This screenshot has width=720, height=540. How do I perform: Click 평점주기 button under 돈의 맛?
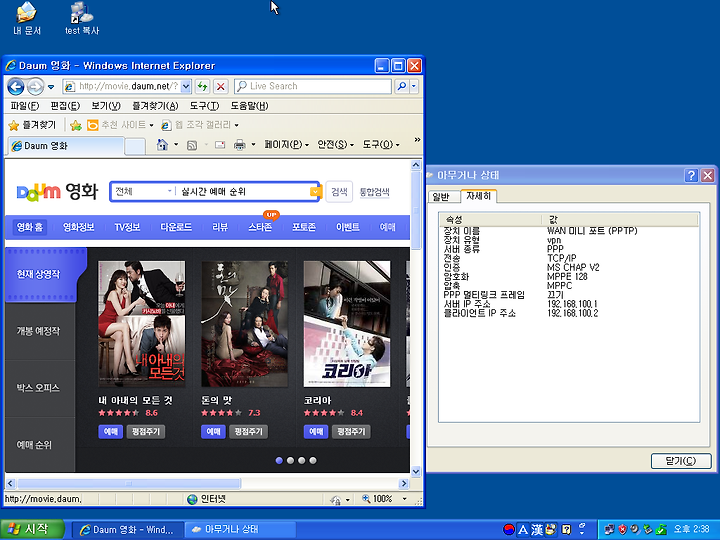pyautogui.click(x=248, y=432)
